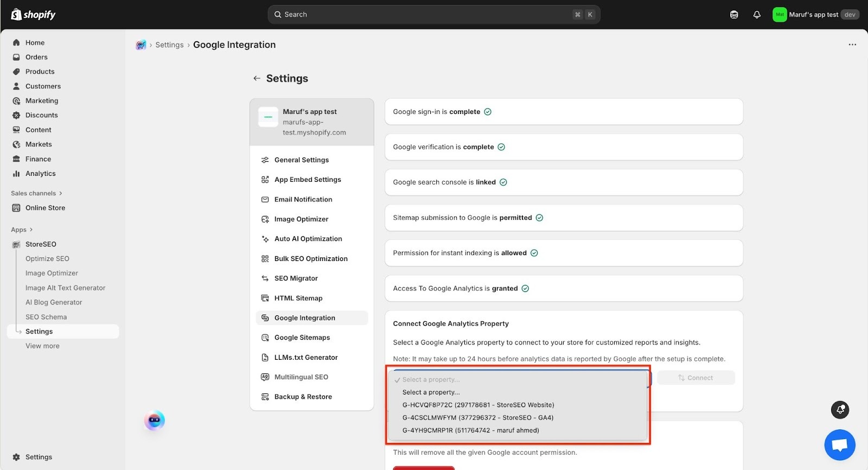
Task: Click the rocket notification floating button
Action: click(840, 410)
